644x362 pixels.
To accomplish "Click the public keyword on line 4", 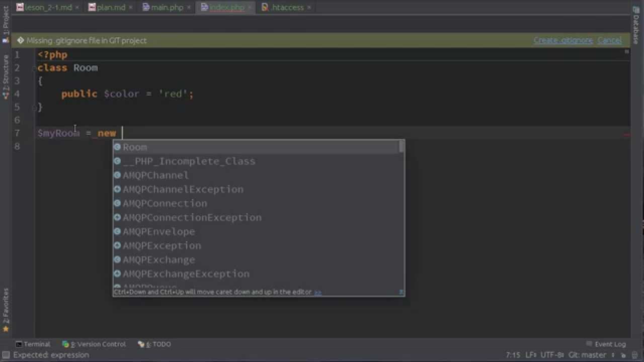I will pos(79,94).
